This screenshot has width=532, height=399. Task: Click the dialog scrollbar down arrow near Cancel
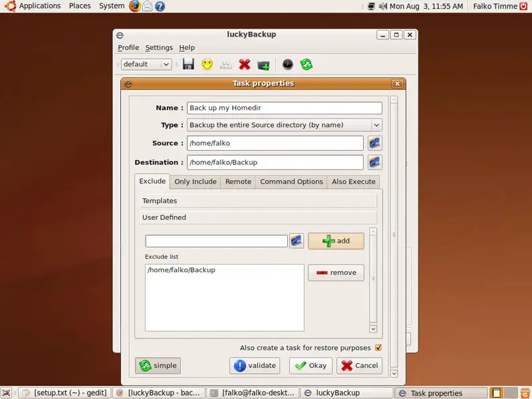pyautogui.click(x=394, y=373)
